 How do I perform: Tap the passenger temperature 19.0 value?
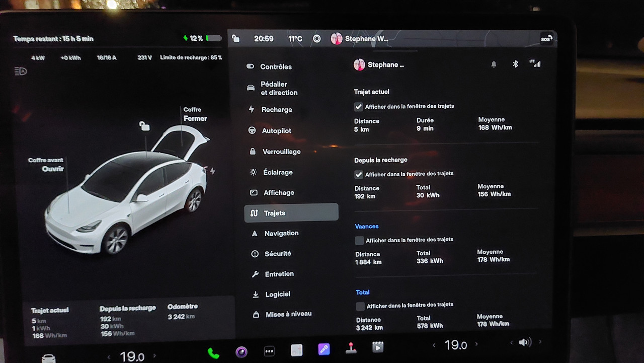point(455,345)
